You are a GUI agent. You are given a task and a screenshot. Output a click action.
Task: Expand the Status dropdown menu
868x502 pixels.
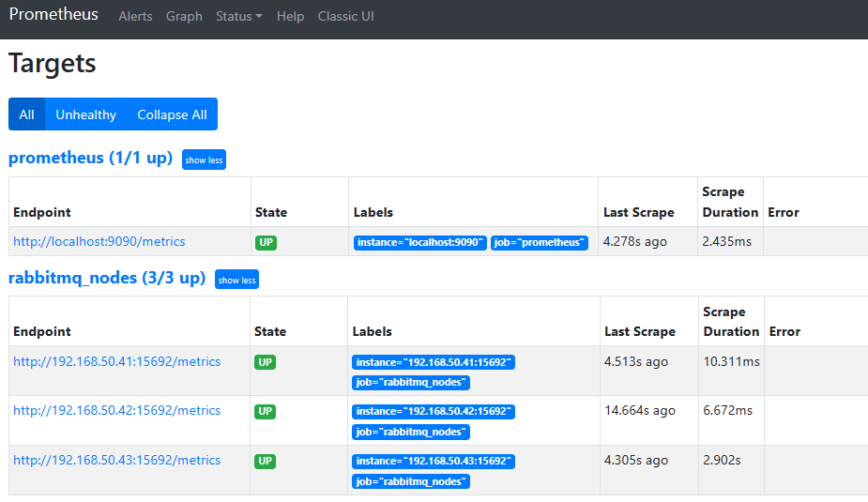click(238, 17)
